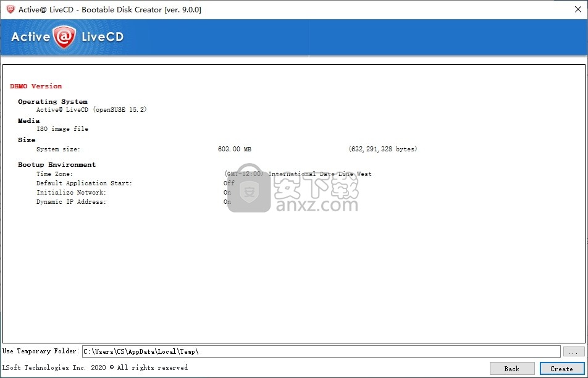Click the "Dynamic IP Address:" label
The height and width of the screenshot is (378, 588).
coord(71,202)
